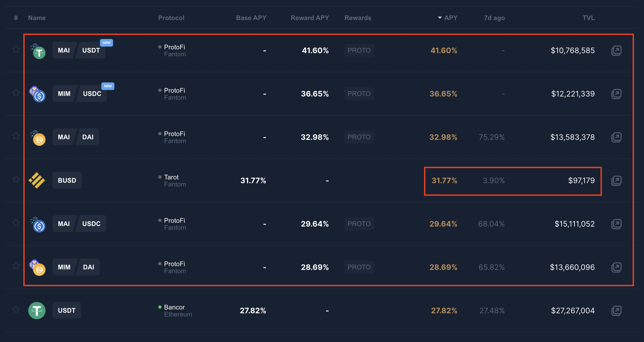
Task: Toggle favorite star on USDT Bancor row
Action: pos(16,309)
